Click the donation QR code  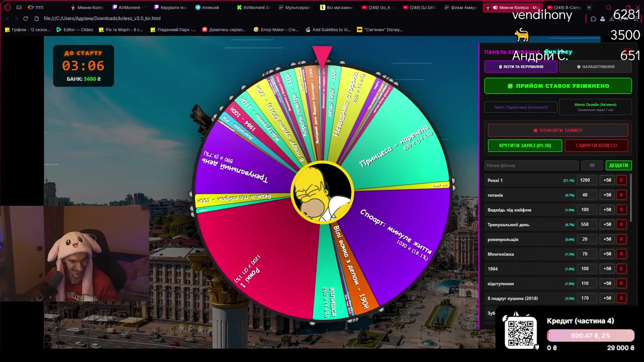coord(520,332)
